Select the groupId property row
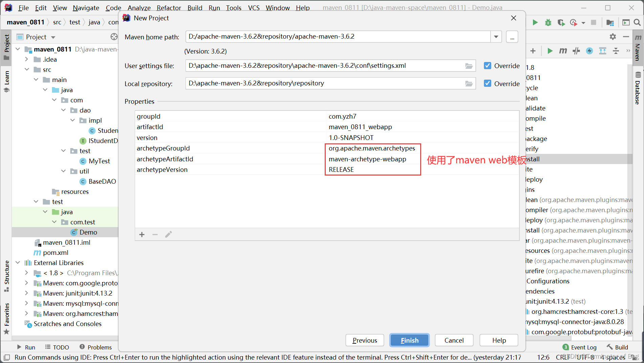644x363 pixels. [327, 116]
